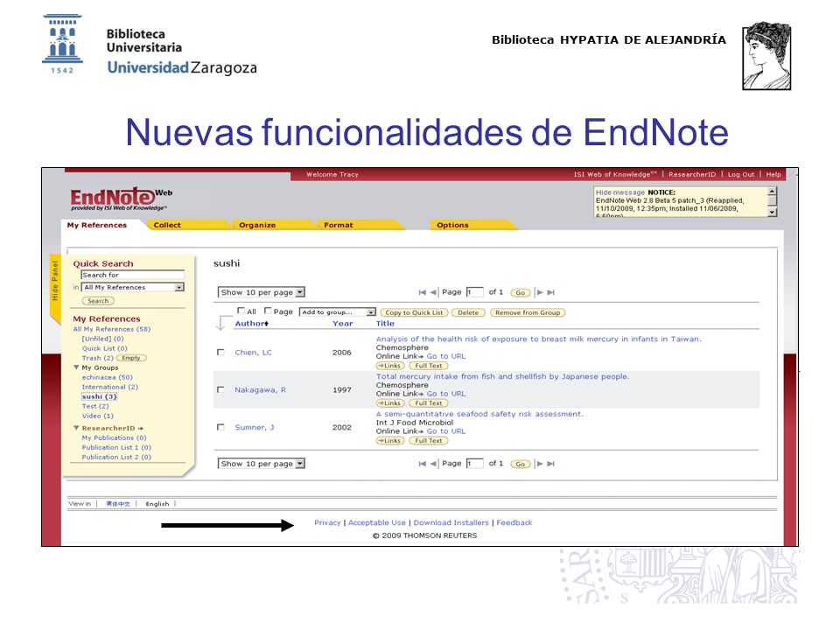840x630 pixels.
Task: Open Links for Chien, LC reference
Action: (390, 366)
